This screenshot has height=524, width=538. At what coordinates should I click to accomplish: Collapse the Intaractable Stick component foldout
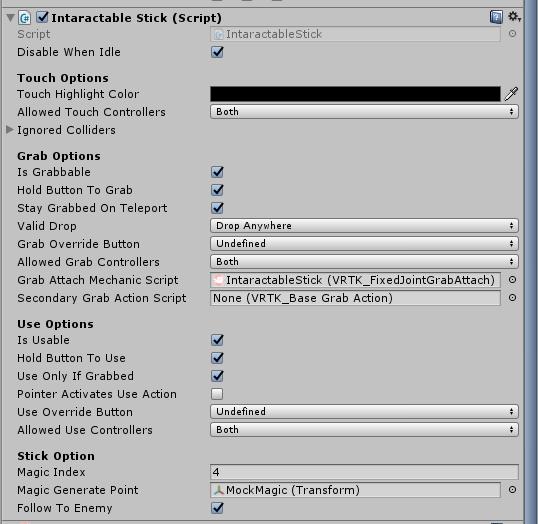(x=10, y=17)
